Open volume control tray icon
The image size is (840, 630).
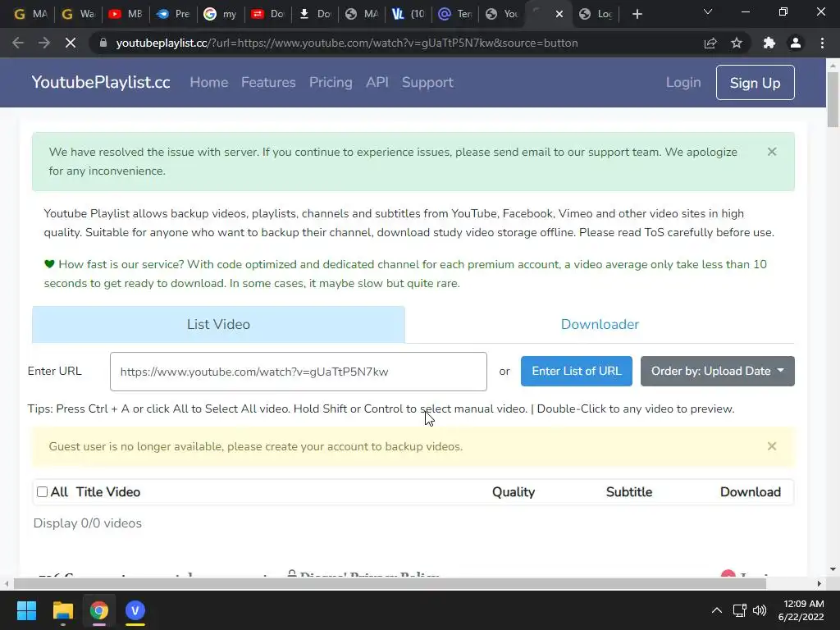pyautogui.click(x=759, y=610)
